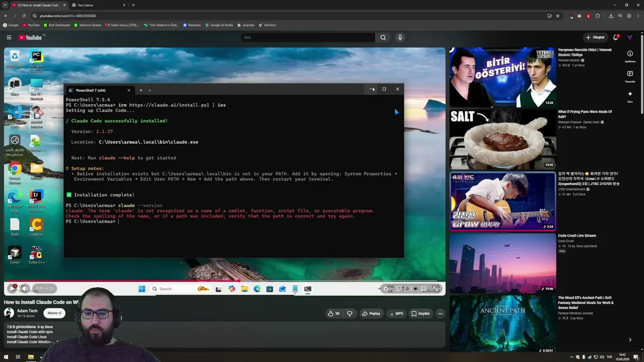Screen dimensions: 644x362
Task: Open the Kick Dashboard bookmark
Action: pos(57,25)
